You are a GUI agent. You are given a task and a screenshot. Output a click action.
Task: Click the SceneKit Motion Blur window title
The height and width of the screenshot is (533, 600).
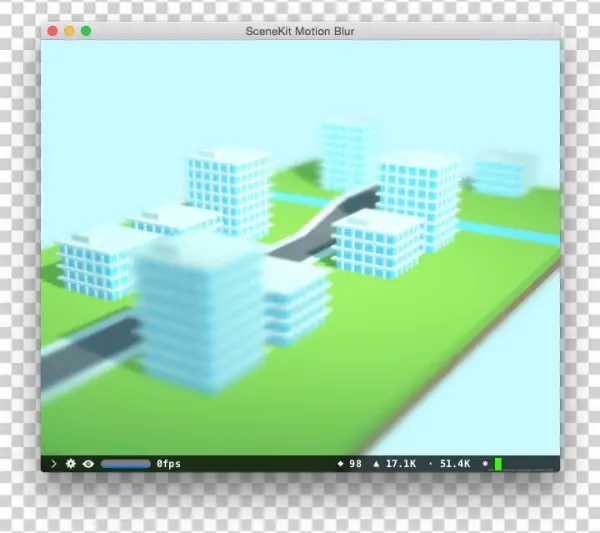tap(300, 31)
